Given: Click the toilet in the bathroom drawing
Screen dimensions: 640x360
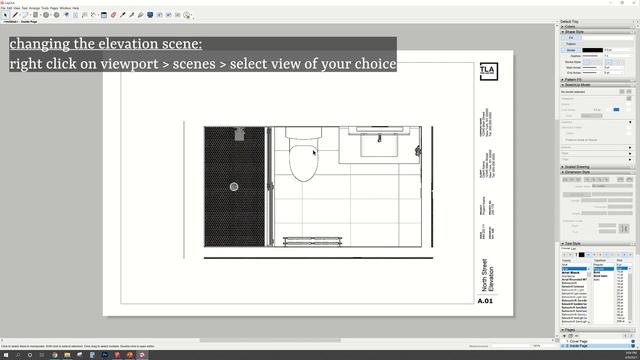Looking at the screenshot, I should point(303,154).
